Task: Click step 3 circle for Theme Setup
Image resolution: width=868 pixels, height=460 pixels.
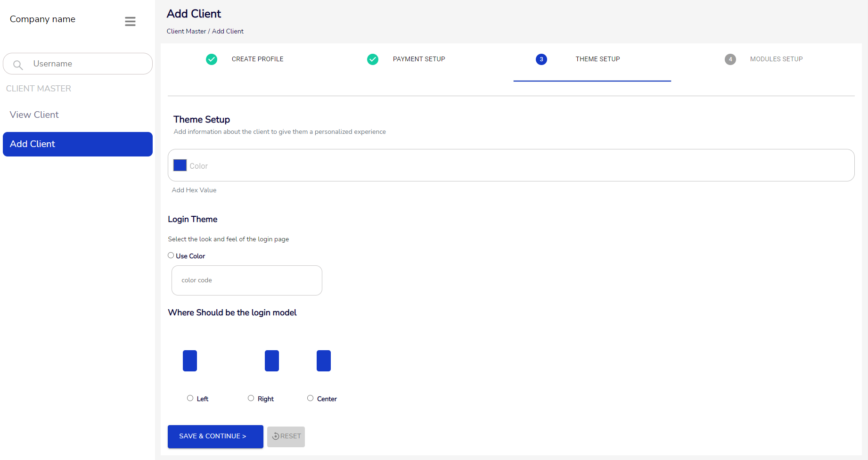Action: [x=541, y=59]
